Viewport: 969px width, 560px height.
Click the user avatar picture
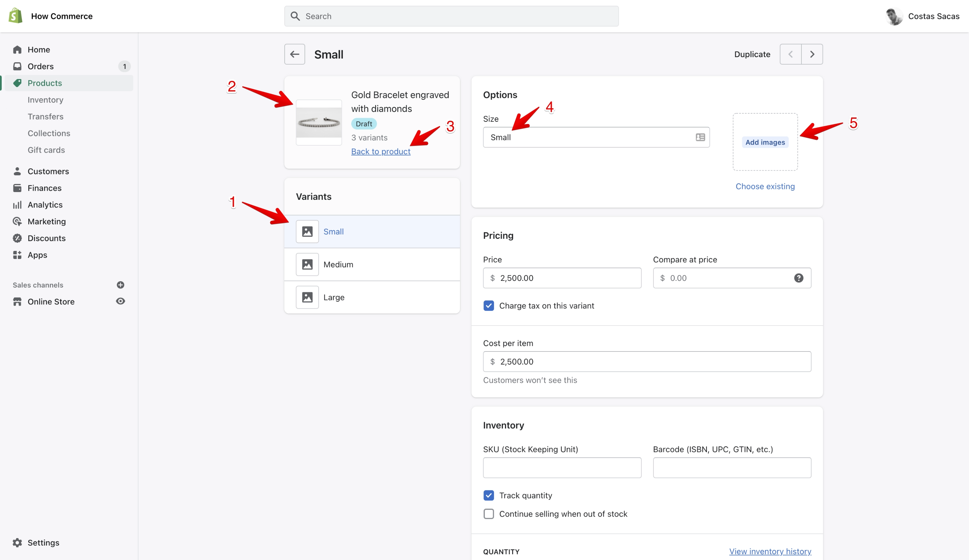coord(894,16)
